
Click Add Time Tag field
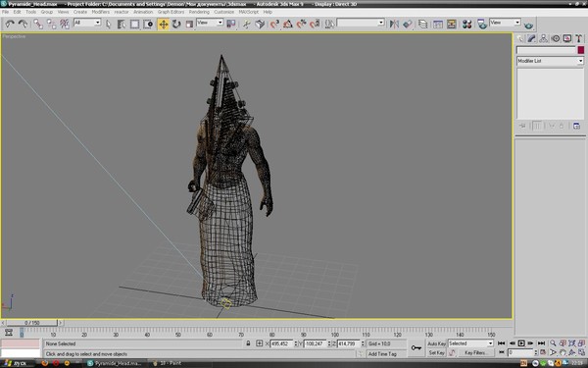[382, 353]
